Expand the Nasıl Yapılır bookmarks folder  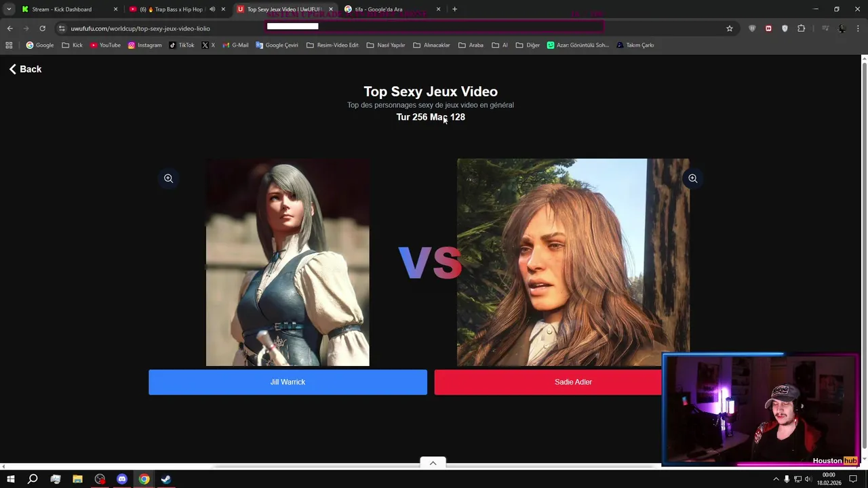click(x=386, y=45)
